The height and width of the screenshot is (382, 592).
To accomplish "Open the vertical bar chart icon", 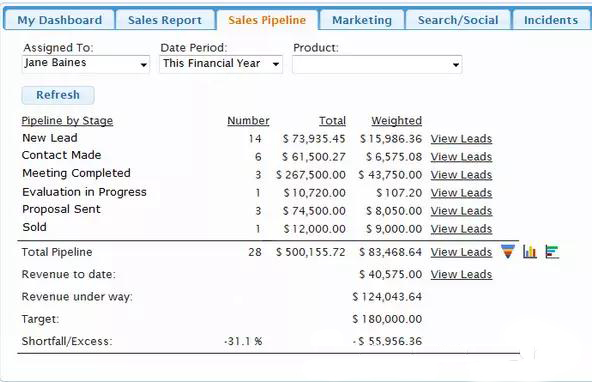I will pos(530,251).
